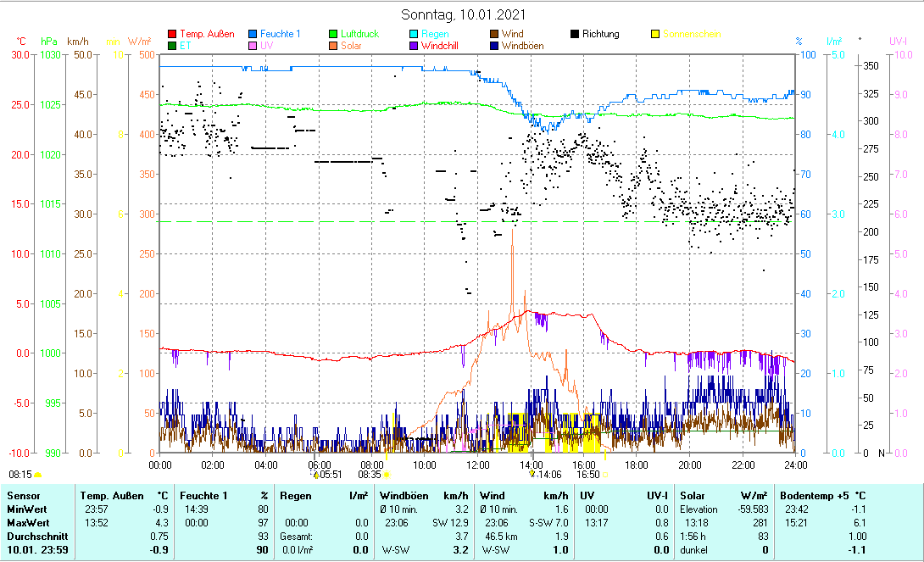Click the orange Solar legend square
Screen dimensions: 924x562
[x=333, y=46]
